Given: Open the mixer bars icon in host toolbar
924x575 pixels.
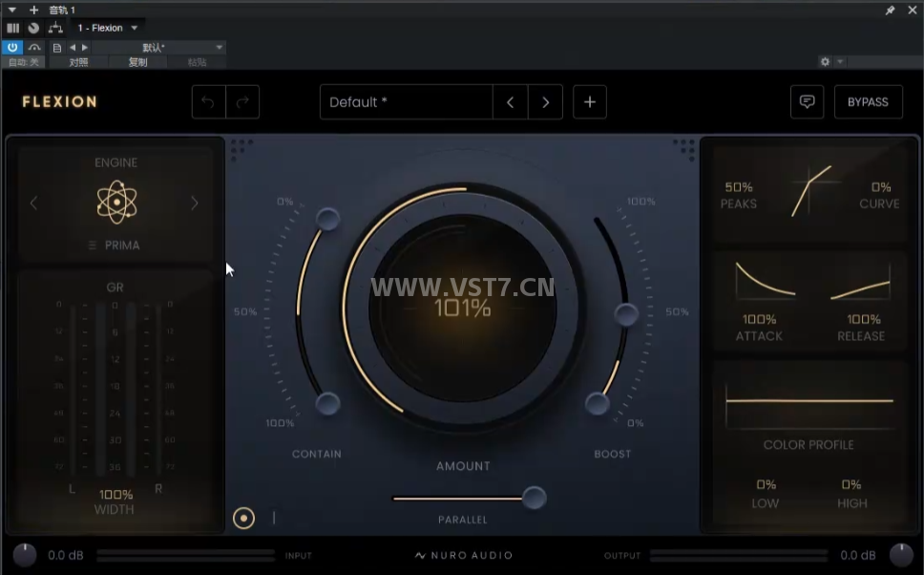Looking at the screenshot, I should click(13, 28).
